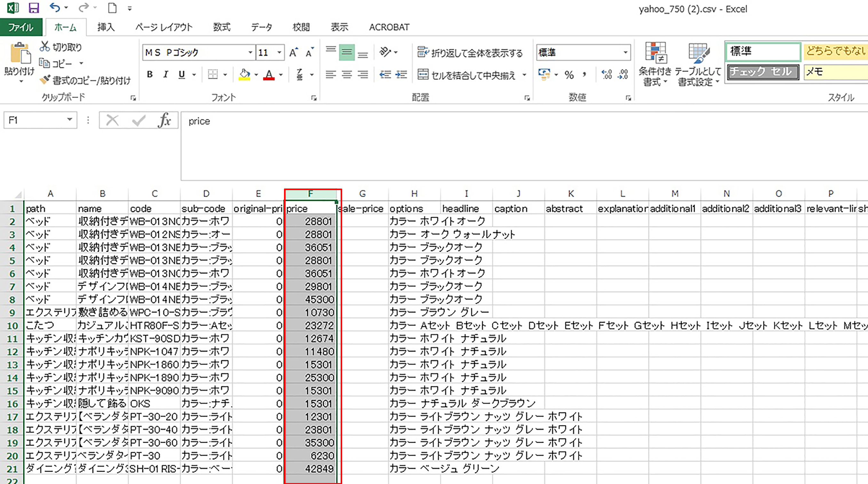Switch to the Data tab
The width and height of the screenshot is (868, 484).
tap(262, 27)
